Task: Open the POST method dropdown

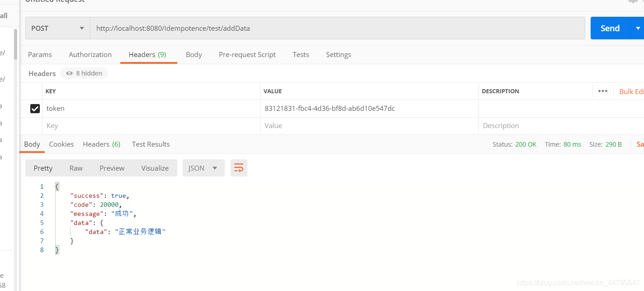Action: (x=58, y=28)
